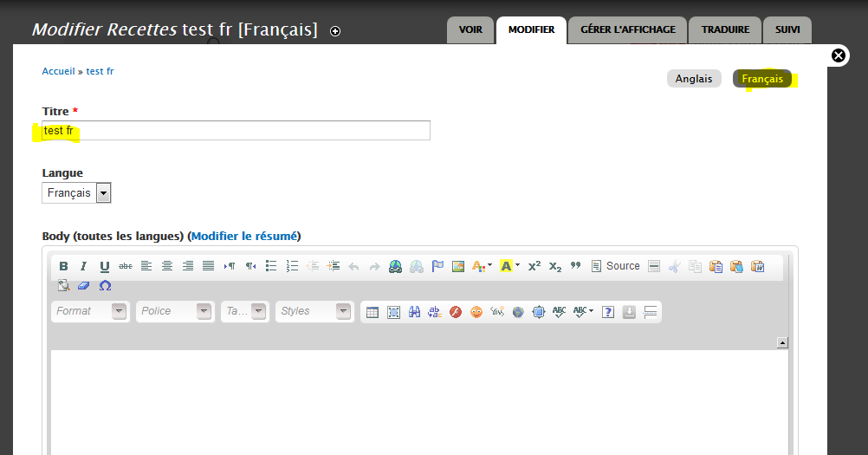Insert a link with the globe-chain icon

(x=395, y=266)
